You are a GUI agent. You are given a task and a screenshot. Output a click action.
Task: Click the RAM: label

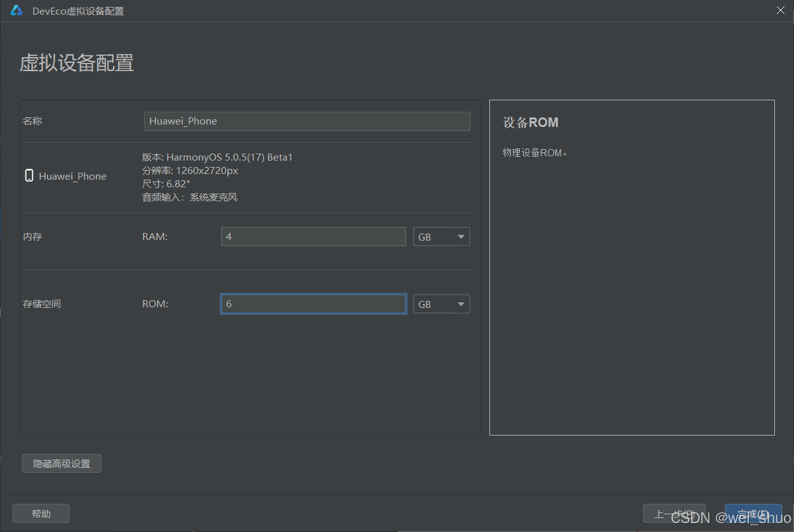[155, 237]
